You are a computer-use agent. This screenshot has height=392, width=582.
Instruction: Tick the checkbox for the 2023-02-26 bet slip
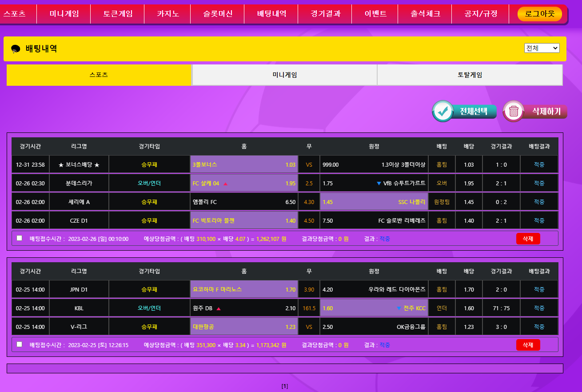(x=19, y=238)
